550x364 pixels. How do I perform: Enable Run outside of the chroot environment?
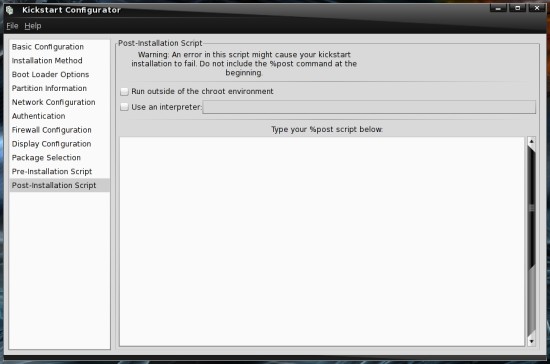point(124,92)
